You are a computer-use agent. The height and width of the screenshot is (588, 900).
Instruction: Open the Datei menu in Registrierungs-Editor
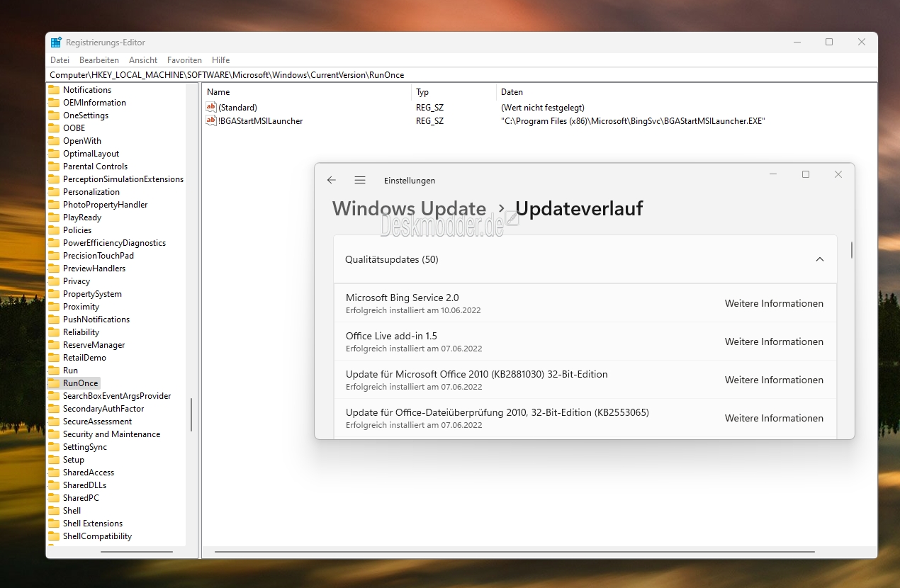[60, 60]
